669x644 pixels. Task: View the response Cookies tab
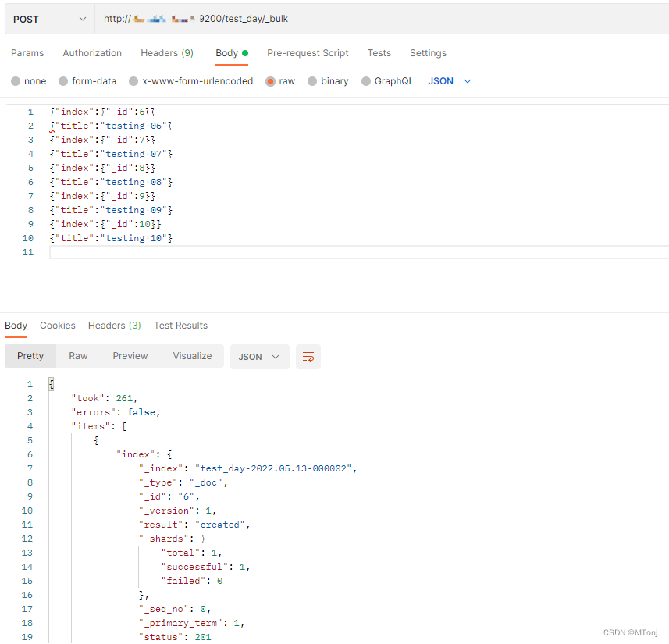click(59, 326)
